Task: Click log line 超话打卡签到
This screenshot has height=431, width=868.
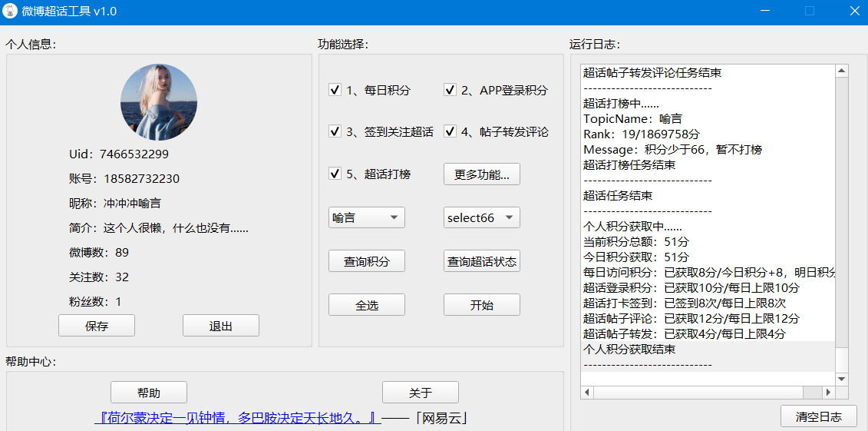Action: (685, 303)
